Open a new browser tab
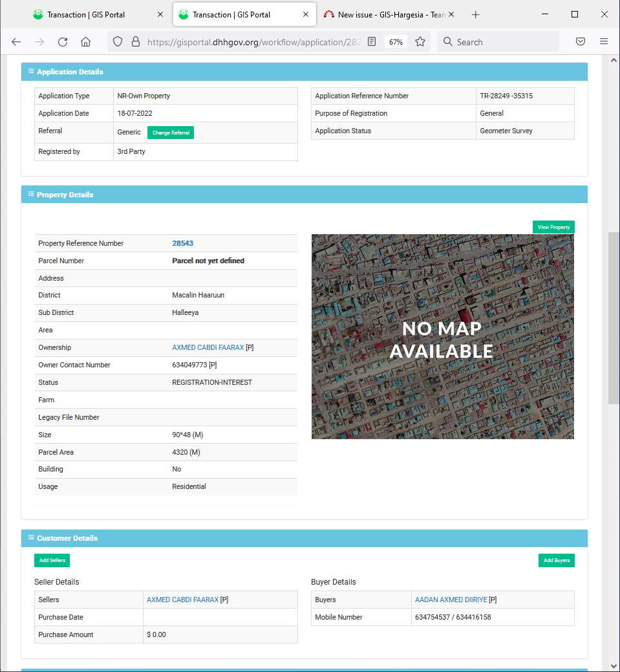Viewport: 620px width, 672px height. 476,15
